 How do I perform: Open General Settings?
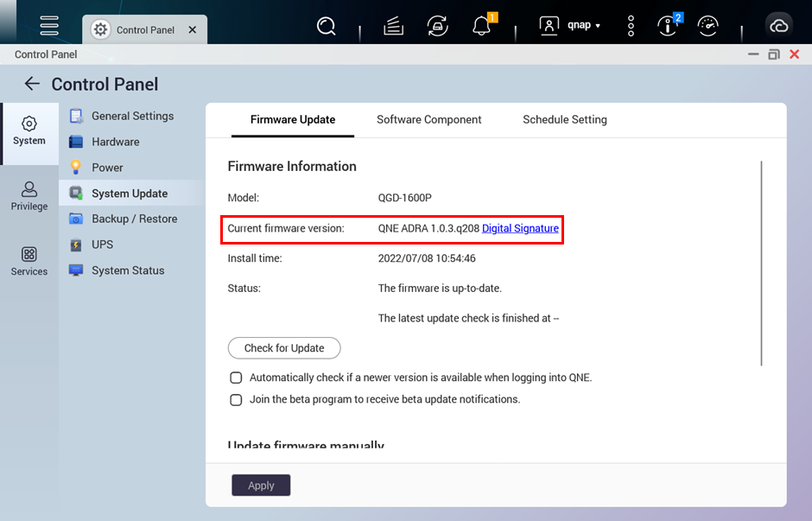tap(132, 116)
